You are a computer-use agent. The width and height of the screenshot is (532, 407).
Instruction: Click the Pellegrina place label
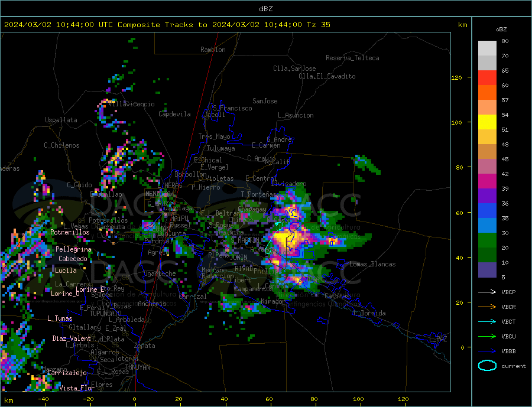click(x=73, y=249)
